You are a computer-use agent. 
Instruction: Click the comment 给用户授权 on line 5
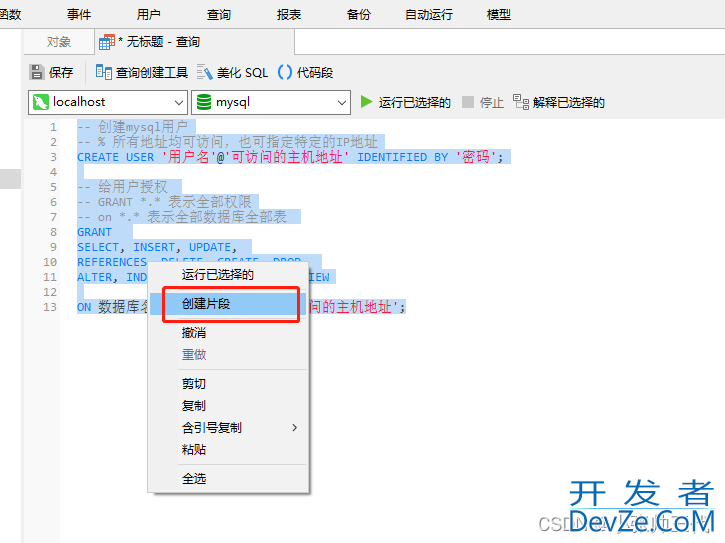[133, 187]
